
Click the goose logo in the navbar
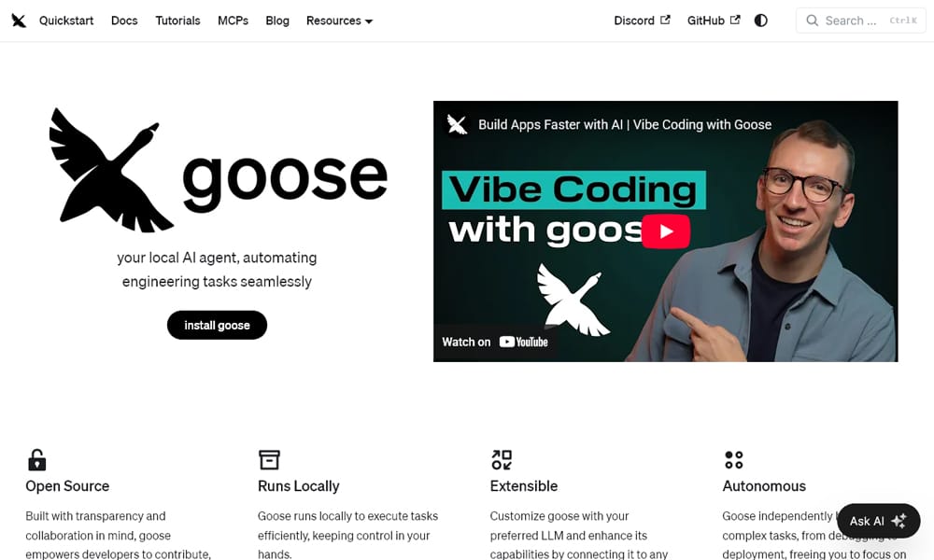pyautogui.click(x=19, y=20)
